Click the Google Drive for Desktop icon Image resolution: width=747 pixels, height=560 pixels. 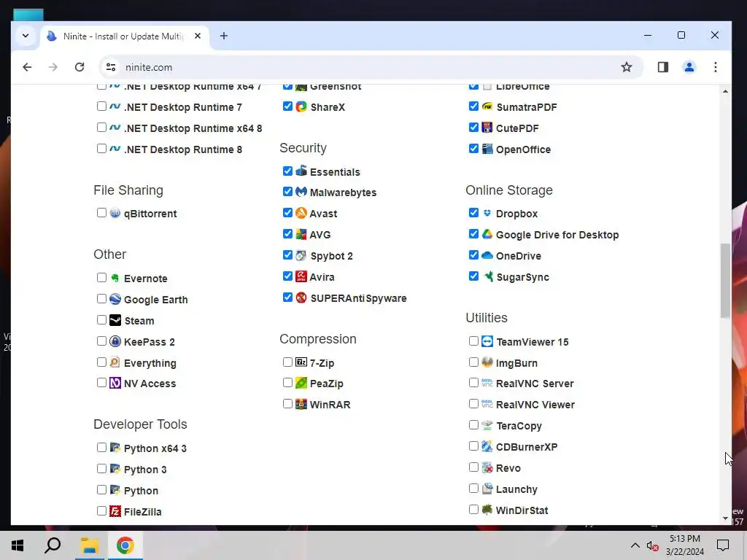(x=487, y=234)
